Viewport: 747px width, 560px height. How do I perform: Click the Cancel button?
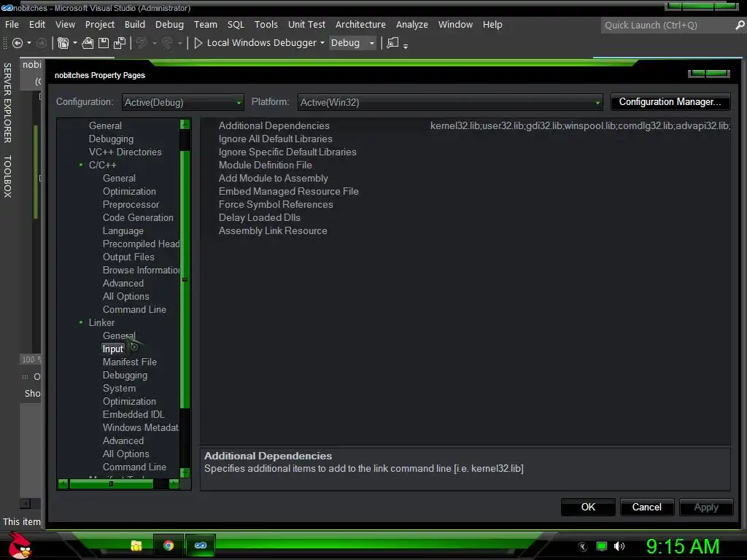(646, 507)
